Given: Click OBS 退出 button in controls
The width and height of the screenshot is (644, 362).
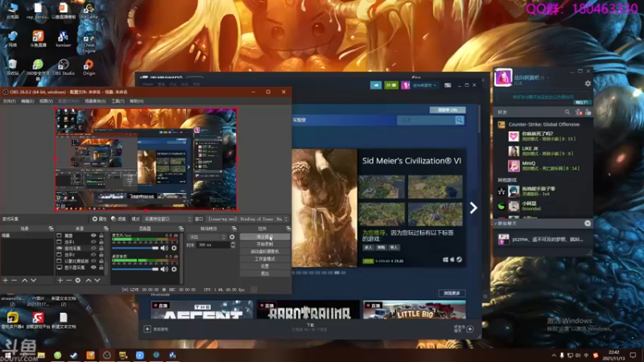Looking at the screenshot, I should (x=265, y=274).
